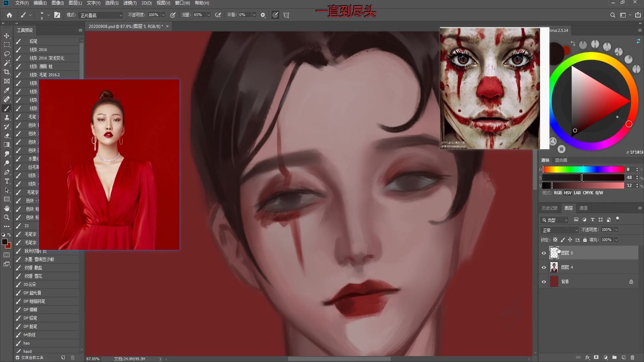644x362 pixels.
Task: Open the 窗口(W) menu
Action: [182, 3]
